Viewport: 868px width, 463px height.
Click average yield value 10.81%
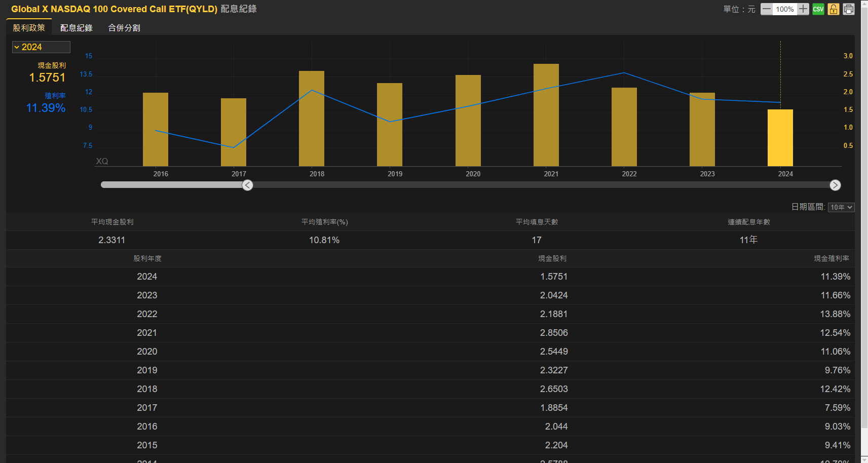pyautogui.click(x=324, y=240)
